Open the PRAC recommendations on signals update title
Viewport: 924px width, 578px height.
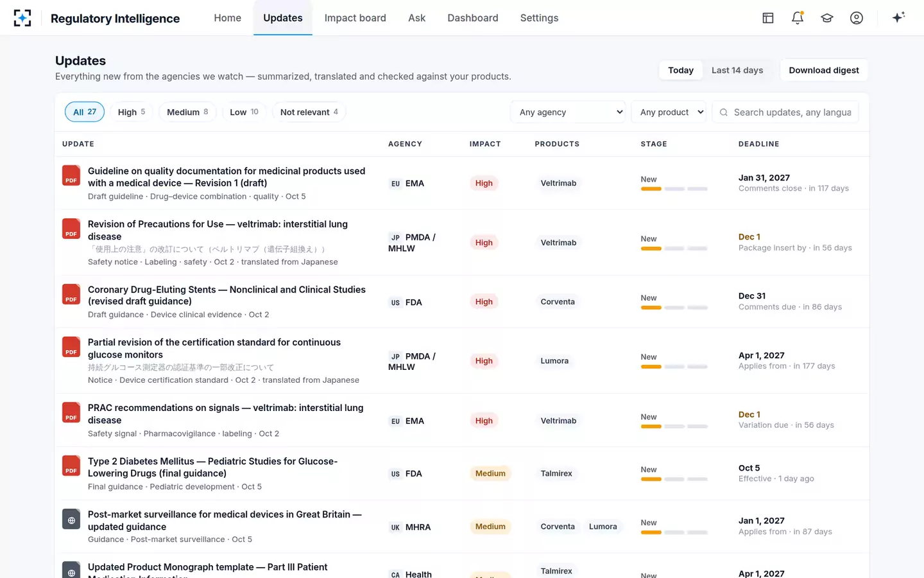[x=226, y=414]
